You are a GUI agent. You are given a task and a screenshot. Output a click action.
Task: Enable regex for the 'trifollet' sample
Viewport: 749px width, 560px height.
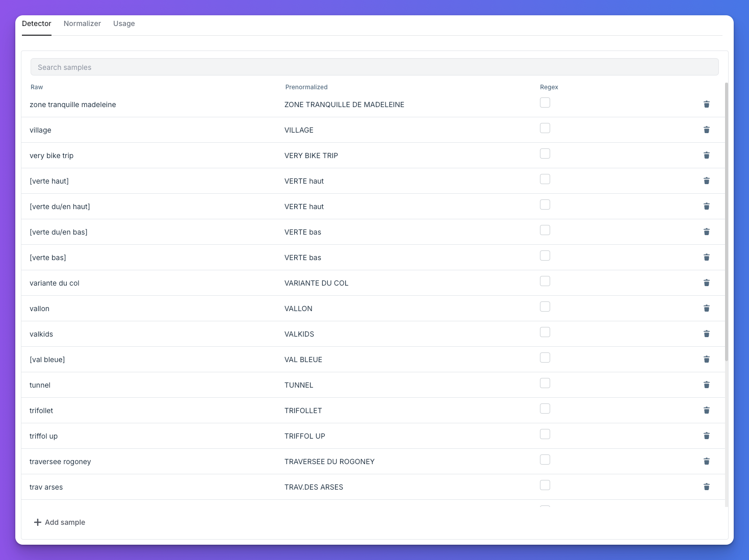pos(545,409)
